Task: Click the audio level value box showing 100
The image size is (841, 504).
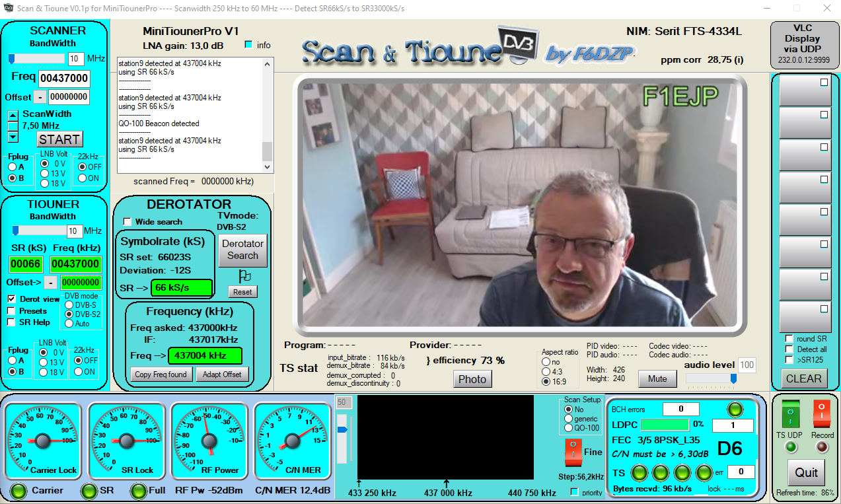Action: click(747, 365)
